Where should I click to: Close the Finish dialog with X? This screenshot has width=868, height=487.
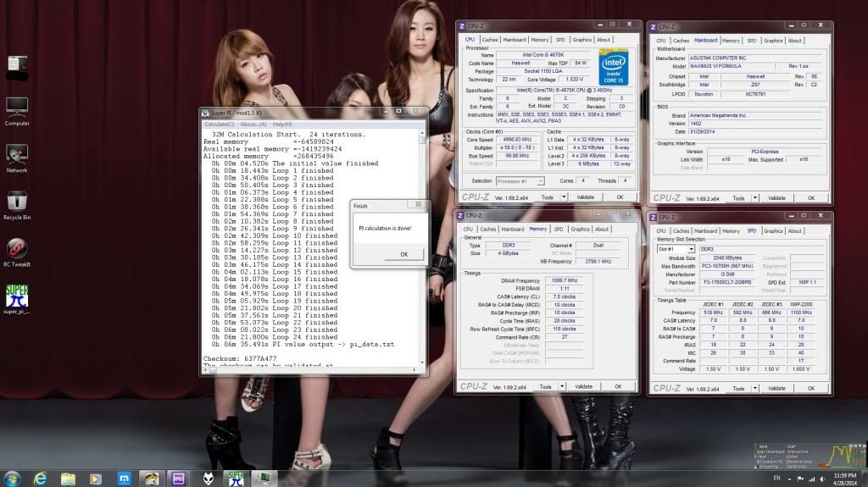pyautogui.click(x=418, y=205)
